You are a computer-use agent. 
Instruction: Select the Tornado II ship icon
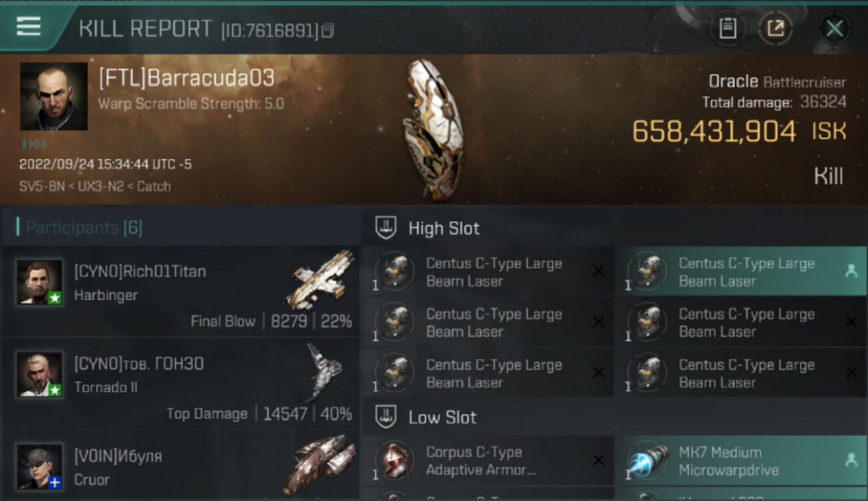tap(324, 372)
